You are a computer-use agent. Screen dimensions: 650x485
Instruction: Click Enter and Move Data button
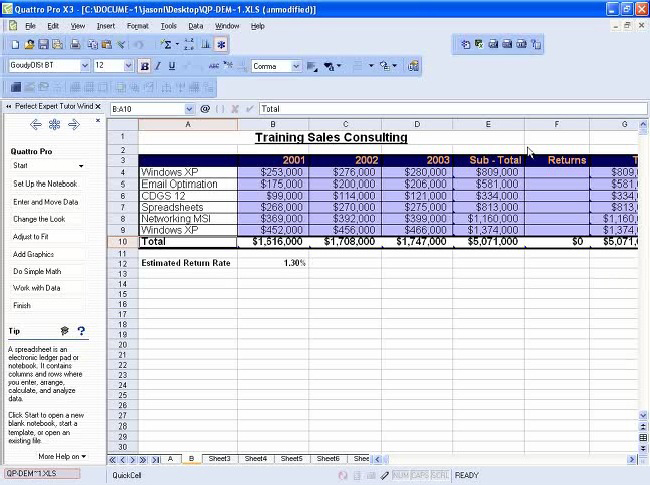[x=46, y=202]
